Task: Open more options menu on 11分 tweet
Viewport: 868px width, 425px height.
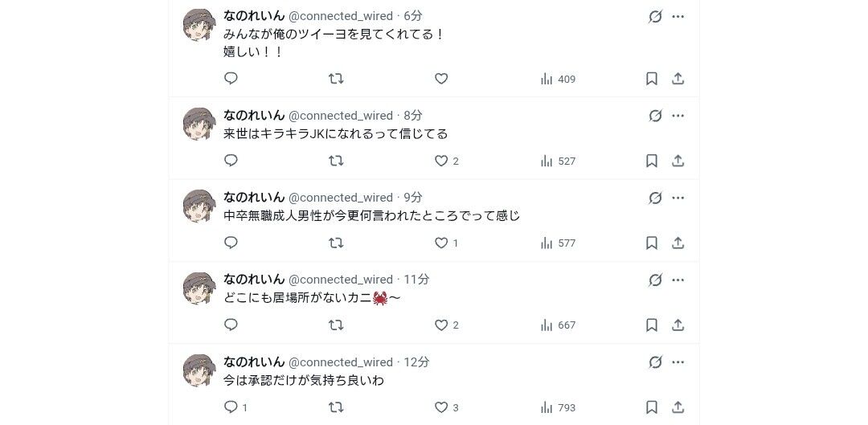Action: (678, 280)
